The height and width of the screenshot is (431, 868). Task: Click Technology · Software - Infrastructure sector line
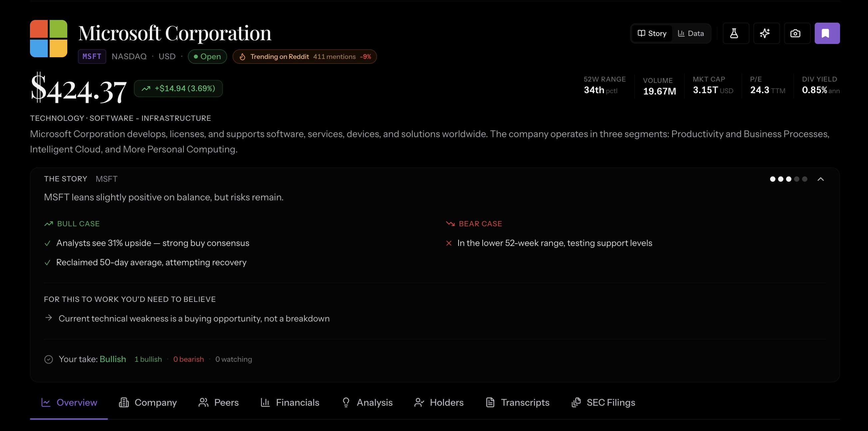(121, 118)
